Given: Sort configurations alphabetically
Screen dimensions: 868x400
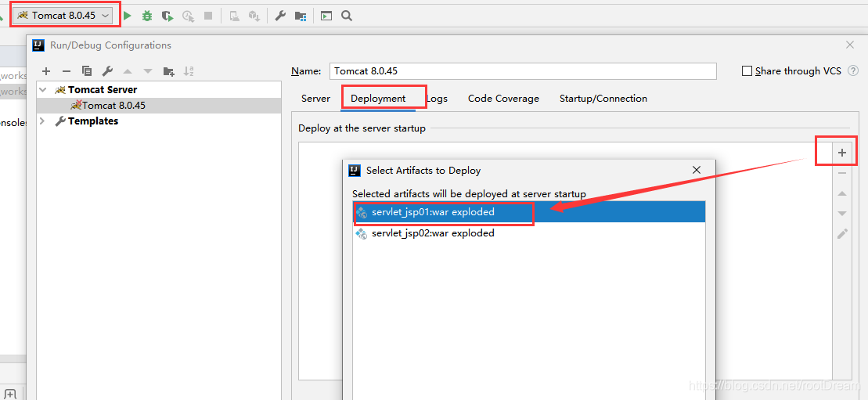Looking at the screenshot, I should (189, 71).
